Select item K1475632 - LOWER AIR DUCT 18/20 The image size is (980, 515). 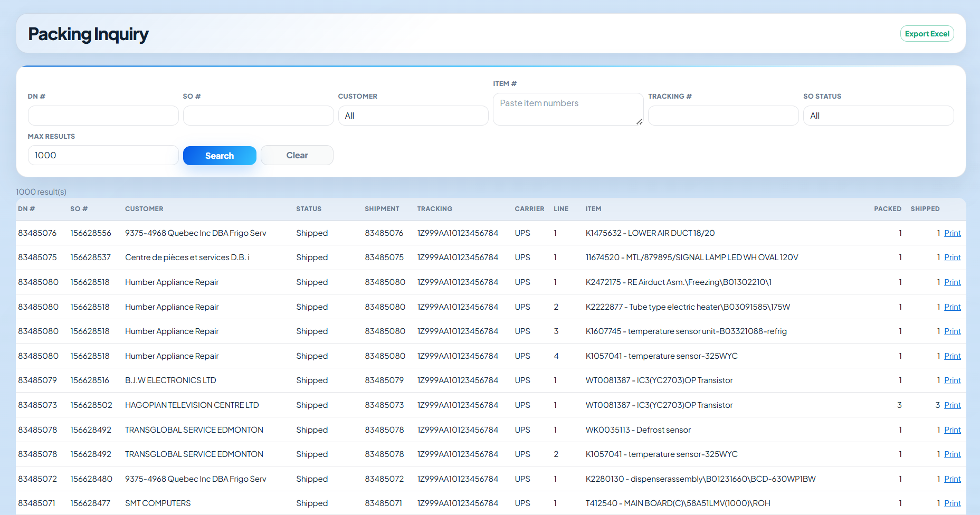650,233
